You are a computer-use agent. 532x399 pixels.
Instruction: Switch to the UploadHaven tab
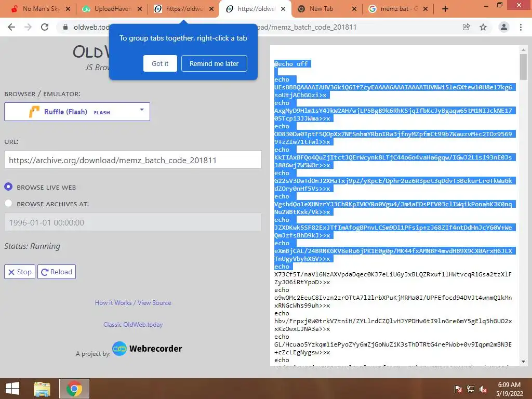coord(112,9)
